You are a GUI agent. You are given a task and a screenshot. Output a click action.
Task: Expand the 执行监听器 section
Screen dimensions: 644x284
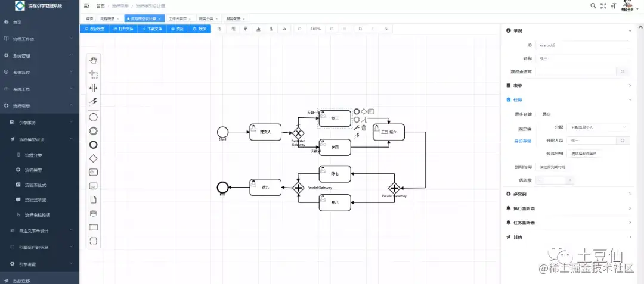[x=569, y=208]
